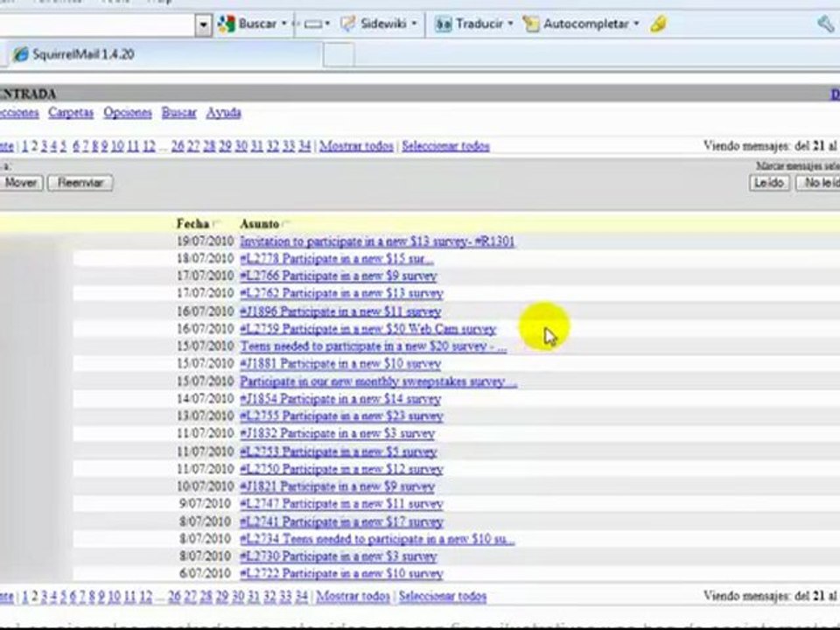Open the Carpetas menu link
Screen dimensions: 840x630
pos(71,113)
